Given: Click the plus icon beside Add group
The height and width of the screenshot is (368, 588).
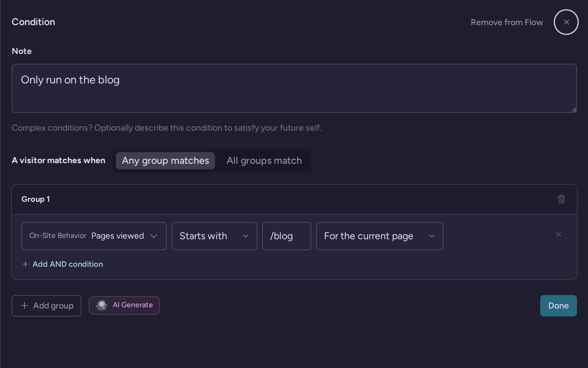Looking at the screenshot, I should (x=24, y=305).
